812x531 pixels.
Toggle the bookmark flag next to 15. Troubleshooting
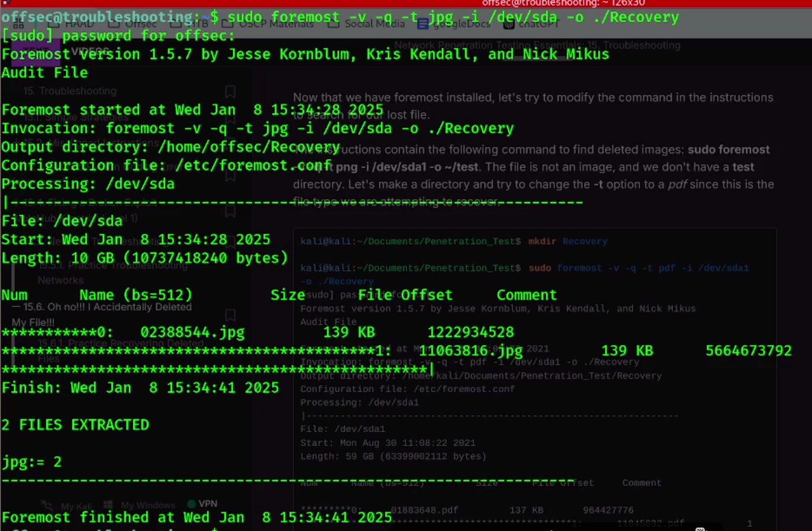(x=230, y=91)
